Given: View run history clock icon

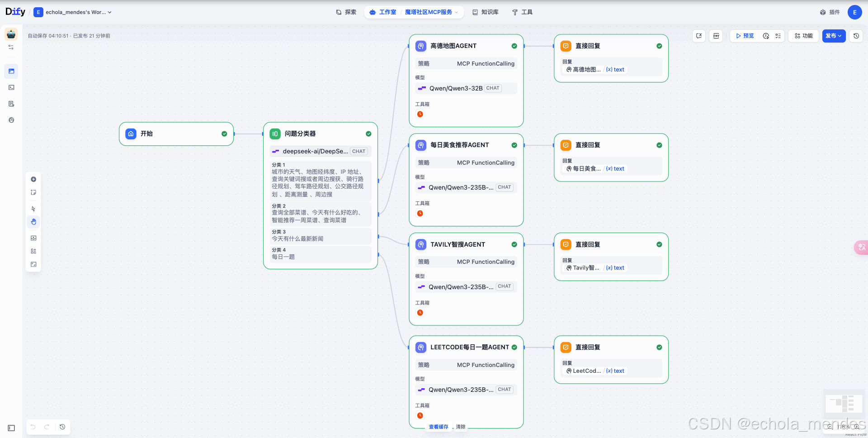Looking at the screenshot, I should tap(766, 36).
